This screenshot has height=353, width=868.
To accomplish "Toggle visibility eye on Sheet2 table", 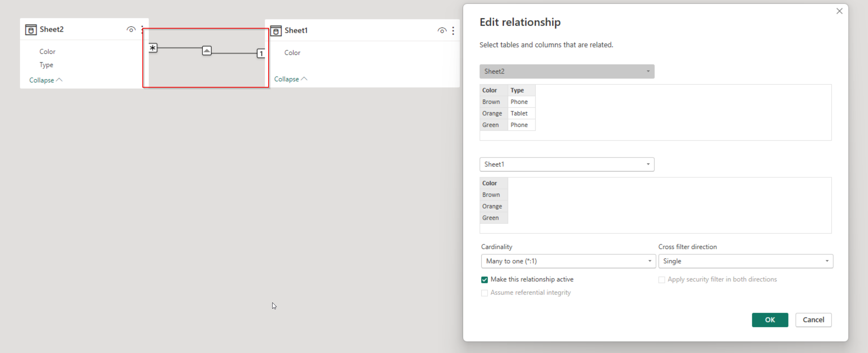I will click(x=131, y=29).
